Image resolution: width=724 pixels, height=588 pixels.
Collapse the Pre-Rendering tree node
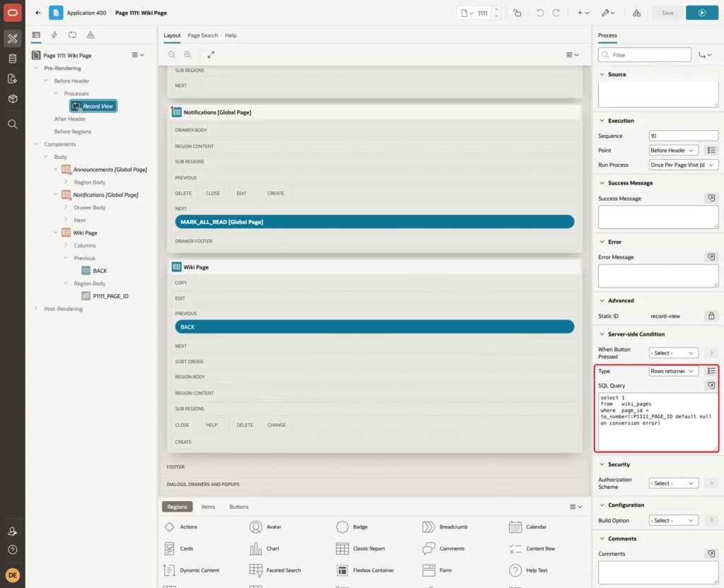[x=36, y=68]
